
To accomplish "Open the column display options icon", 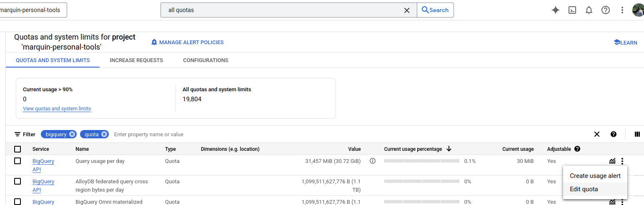I will [x=637, y=134].
